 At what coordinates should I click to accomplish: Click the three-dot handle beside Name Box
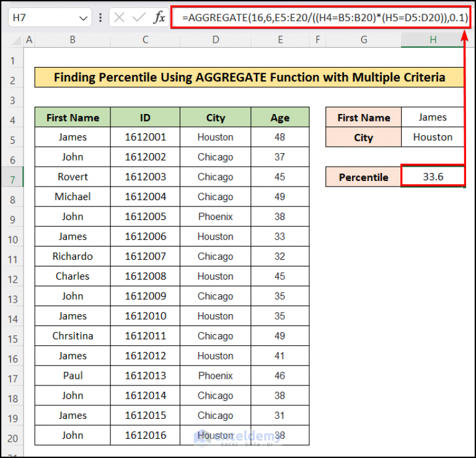100,17
